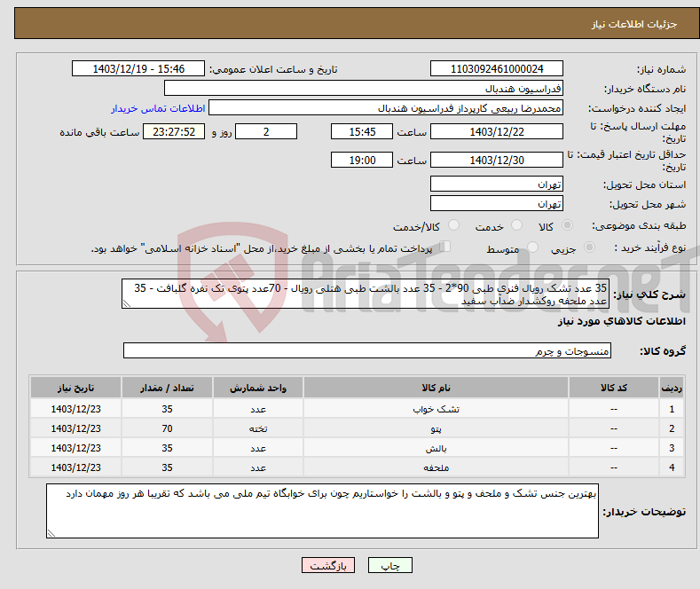Click the چاپ (print) button
Screen dimensions: 700x589
[389, 565]
